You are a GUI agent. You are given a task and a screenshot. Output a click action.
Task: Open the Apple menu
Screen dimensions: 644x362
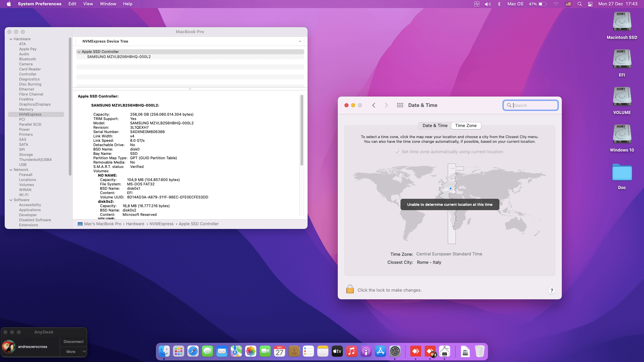tap(9, 4)
